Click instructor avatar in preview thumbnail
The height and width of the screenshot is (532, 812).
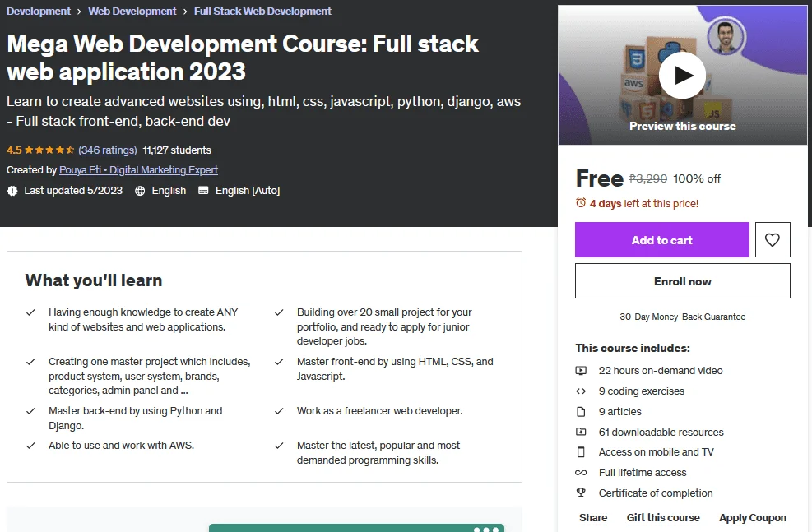click(x=726, y=36)
